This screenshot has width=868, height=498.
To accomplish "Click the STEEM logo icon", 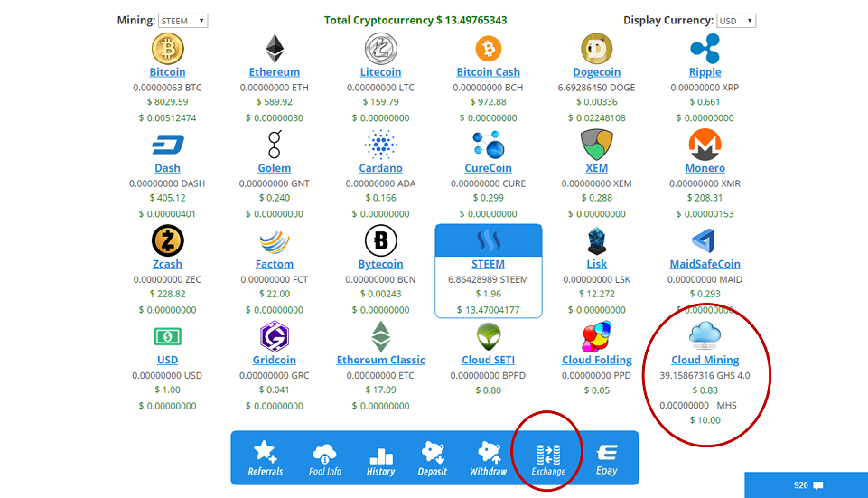I will pyautogui.click(x=489, y=241).
